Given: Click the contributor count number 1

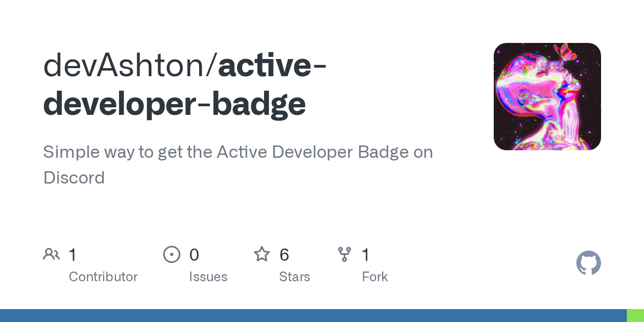Looking at the screenshot, I should pyautogui.click(x=72, y=255).
